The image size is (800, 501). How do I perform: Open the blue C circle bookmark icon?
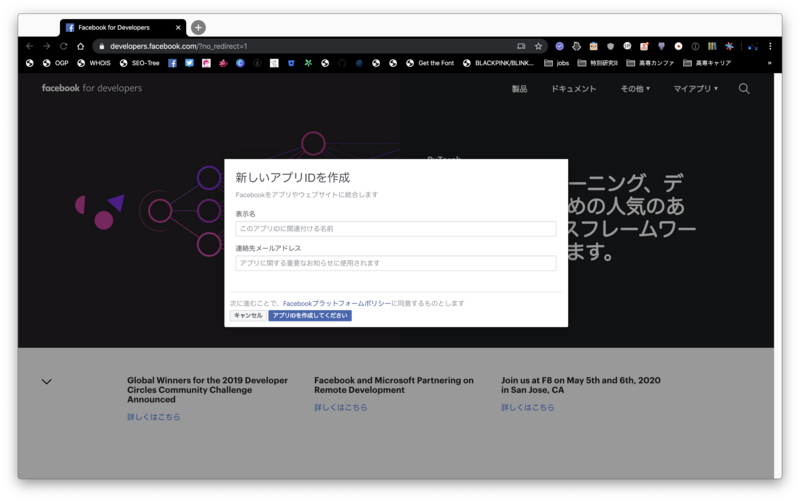point(240,63)
